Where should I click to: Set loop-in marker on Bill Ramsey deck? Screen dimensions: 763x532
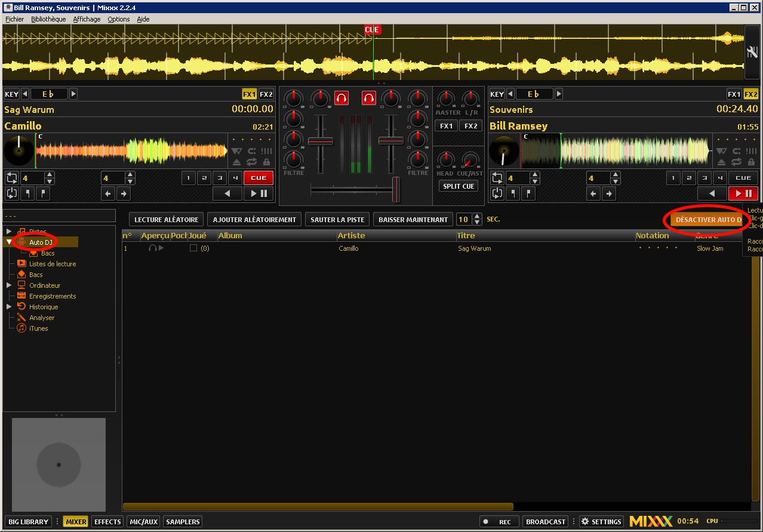tap(513, 193)
